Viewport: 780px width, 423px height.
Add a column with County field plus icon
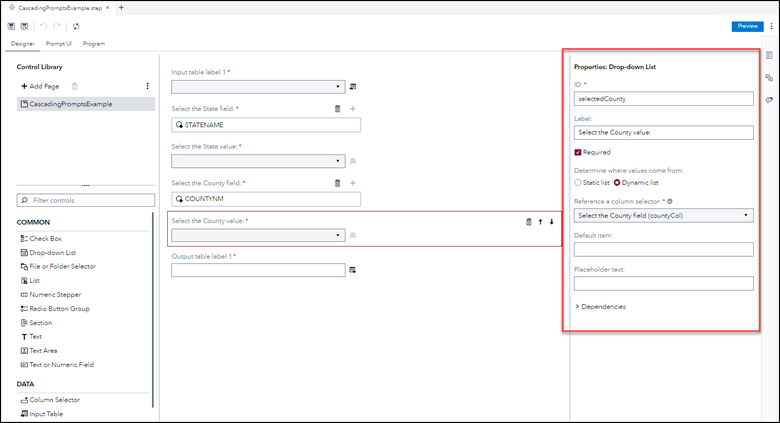pos(353,183)
